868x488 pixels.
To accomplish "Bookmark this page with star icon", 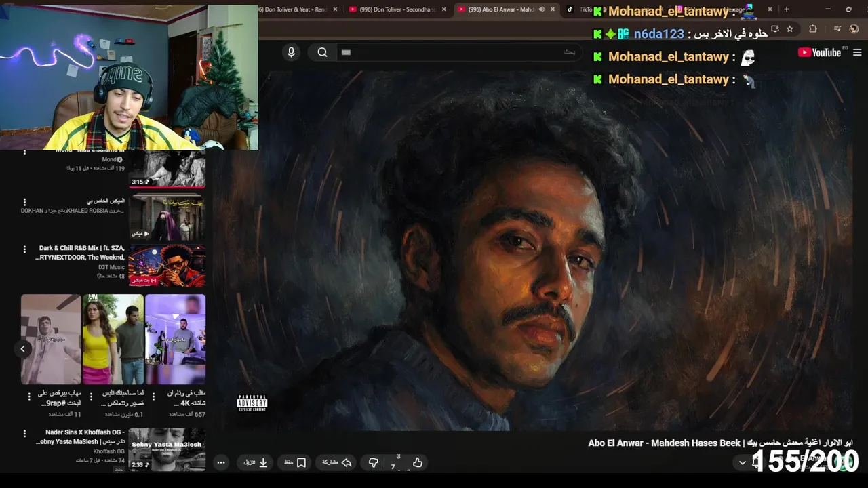I will (x=790, y=29).
